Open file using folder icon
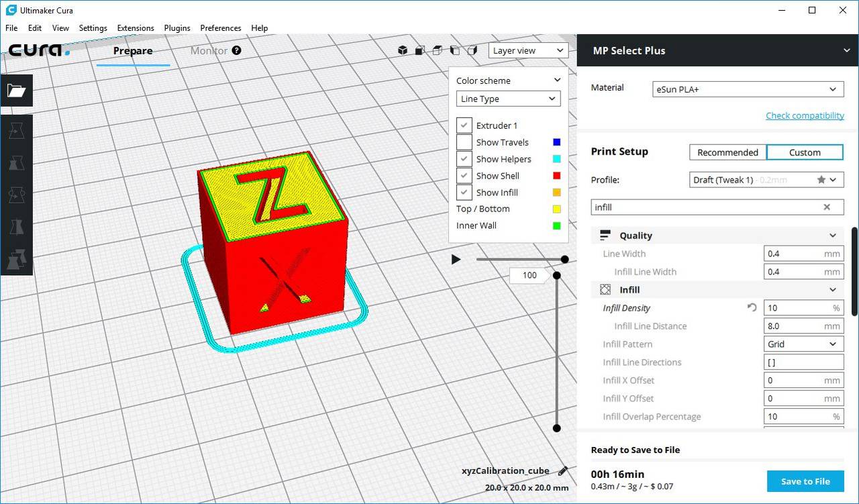Image resolution: width=859 pixels, height=504 pixels. pos(16,91)
